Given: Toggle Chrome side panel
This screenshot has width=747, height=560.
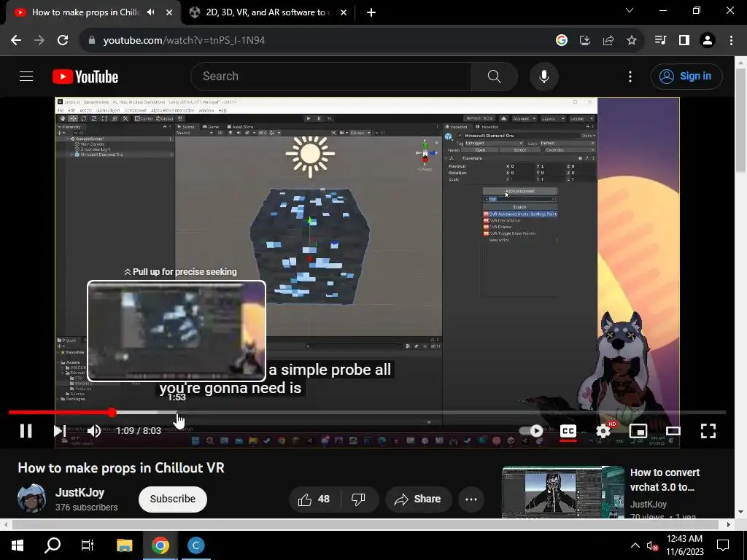Looking at the screenshot, I should 684,40.
